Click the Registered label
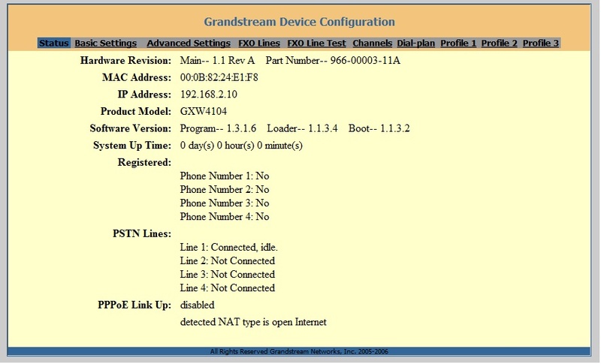The width and height of the screenshot is (601, 364). (144, 163)
